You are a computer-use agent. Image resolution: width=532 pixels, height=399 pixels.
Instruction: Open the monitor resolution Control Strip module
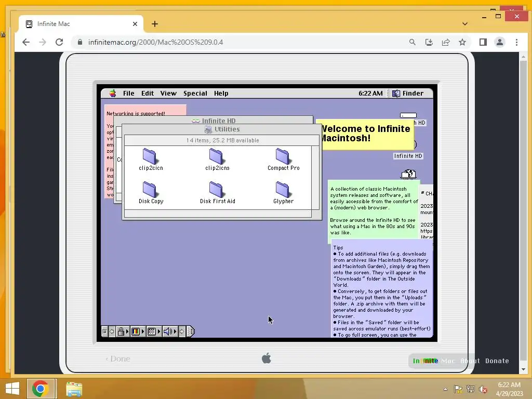154,331
